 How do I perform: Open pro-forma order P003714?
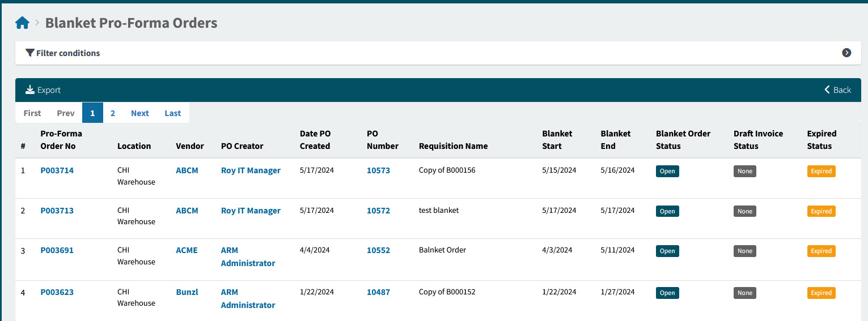(57, 170)
